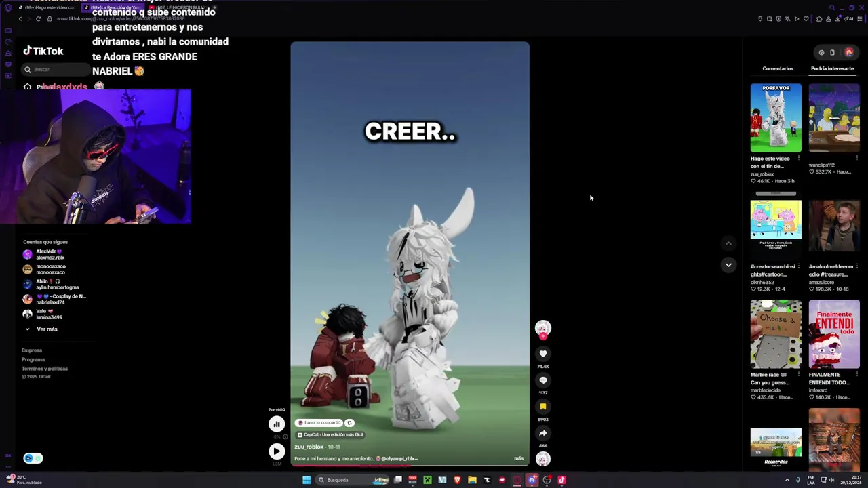868x488 pixels.
Task: Expand the caption with 'más'
Action: point(519,458)
